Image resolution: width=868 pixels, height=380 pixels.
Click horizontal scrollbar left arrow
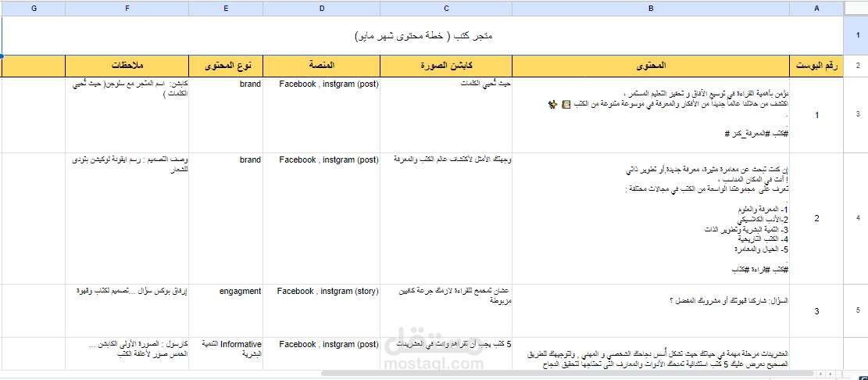[x=820, y=374]
